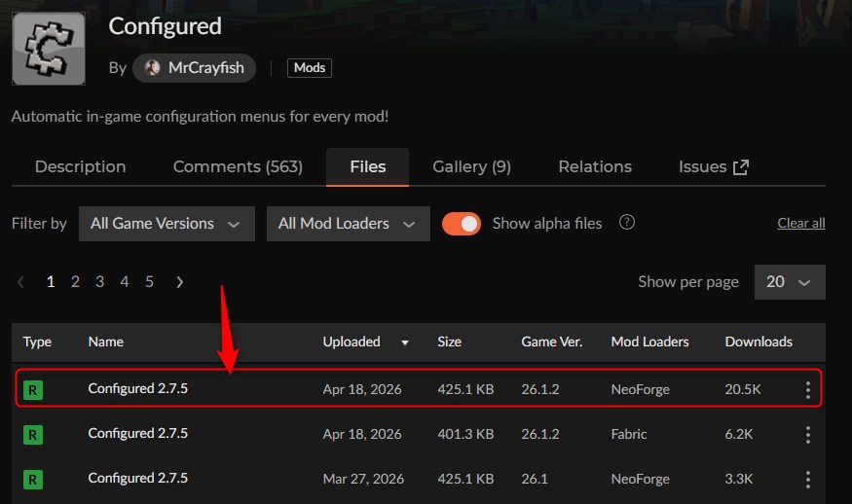Viewport: 852px width, 504px height.
Task: Open MrCrayfish author profile
Action: pos(194,68)
